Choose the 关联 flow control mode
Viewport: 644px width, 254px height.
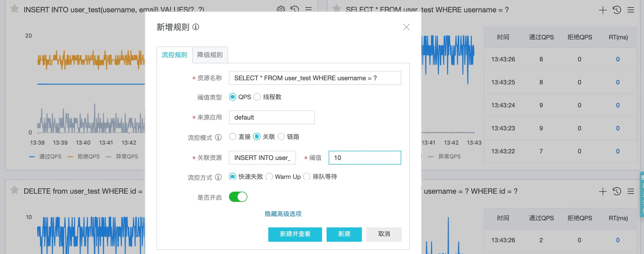(x=257, y=137)
